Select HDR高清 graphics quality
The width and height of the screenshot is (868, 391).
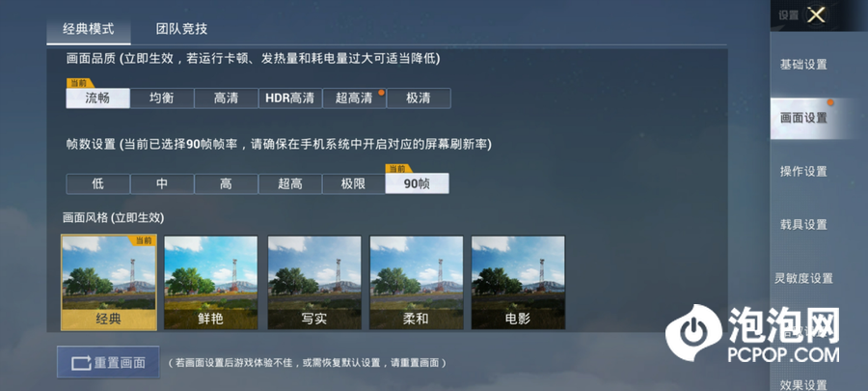(290, 98)
